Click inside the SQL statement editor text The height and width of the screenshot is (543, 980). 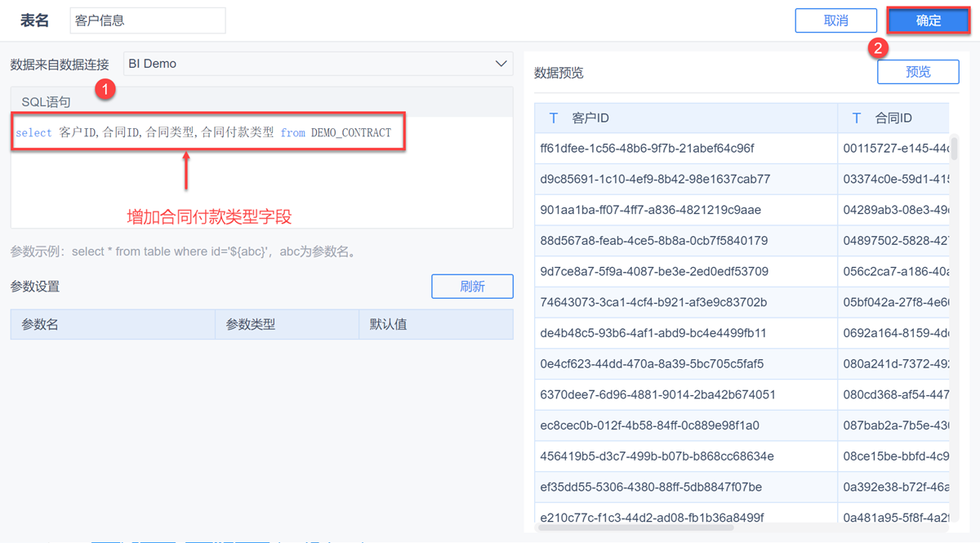(x=203, y=132)
